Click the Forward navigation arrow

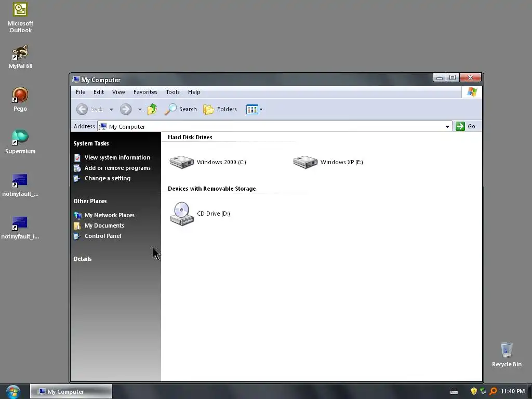[x=126, y=109]
